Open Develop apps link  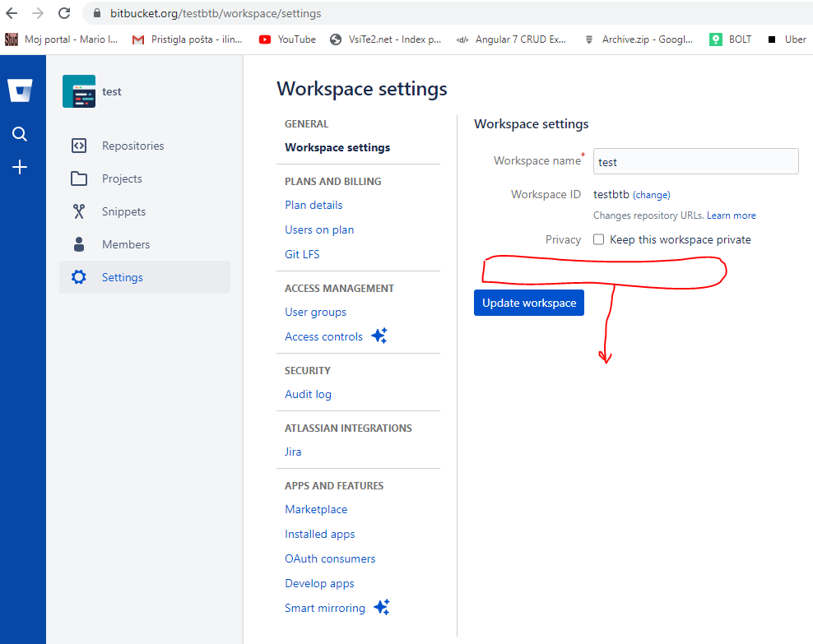[x=319, y=583]
